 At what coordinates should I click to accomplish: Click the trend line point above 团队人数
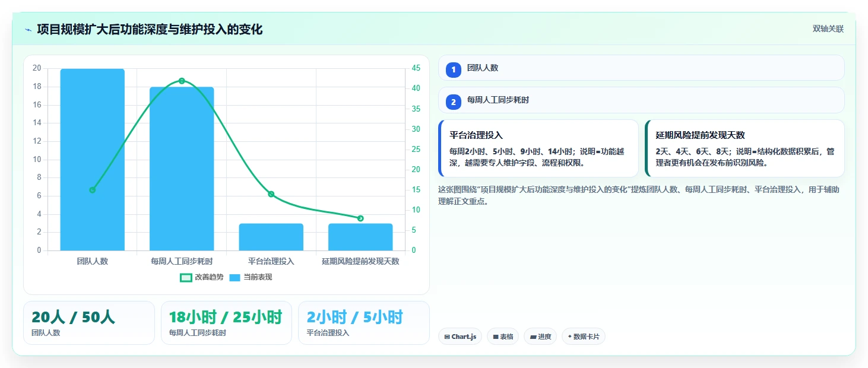coord(93,190)
